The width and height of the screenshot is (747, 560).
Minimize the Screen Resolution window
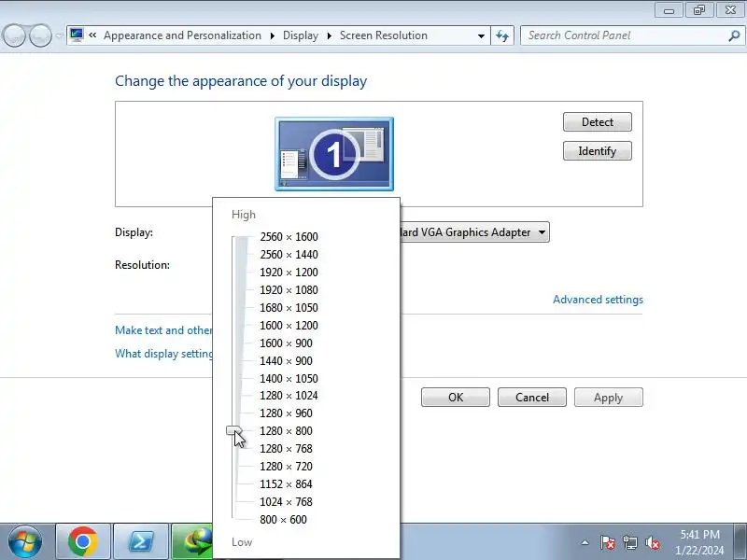point(669,10)
